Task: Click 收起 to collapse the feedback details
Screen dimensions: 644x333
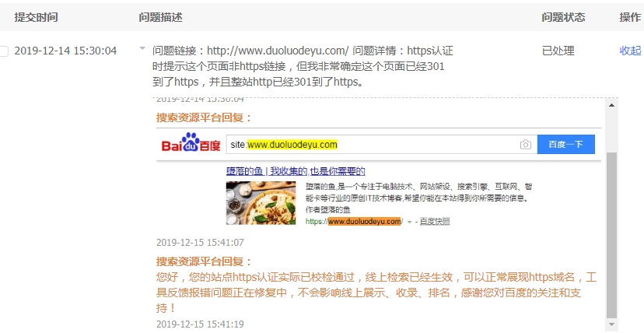Action: coord(631,51)
